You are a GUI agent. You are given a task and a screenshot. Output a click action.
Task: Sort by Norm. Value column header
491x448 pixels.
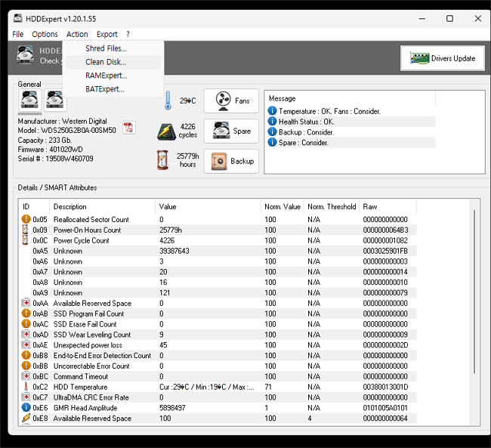coord(283,207)
